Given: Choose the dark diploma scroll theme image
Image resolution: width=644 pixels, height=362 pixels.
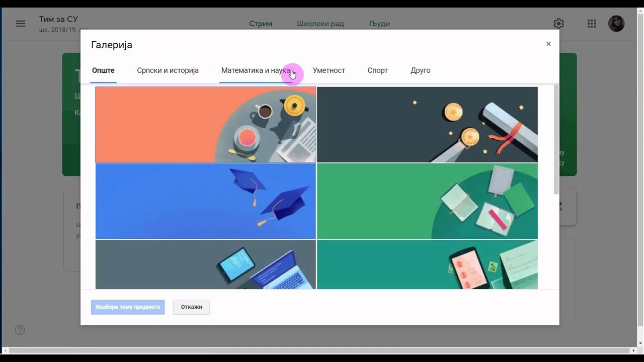Looking at the screenshot, I should 427,125.
